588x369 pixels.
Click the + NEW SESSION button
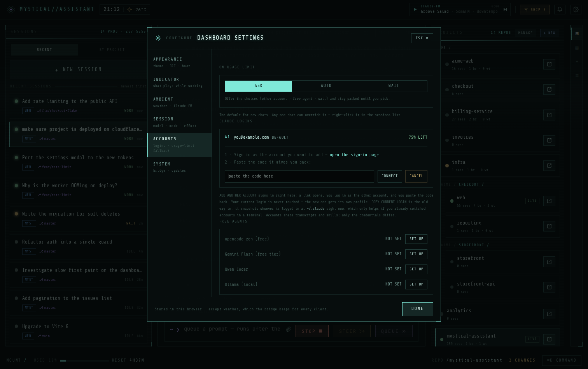tap(78, 70)
